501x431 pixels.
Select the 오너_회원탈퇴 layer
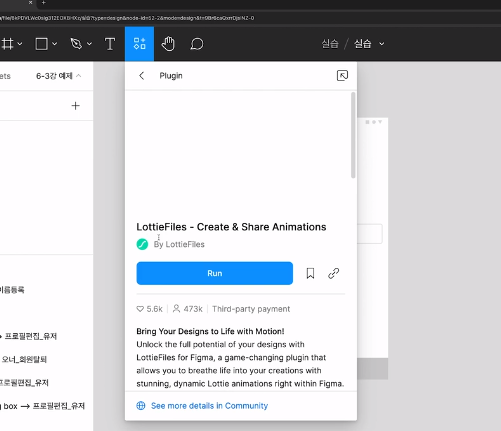pyautogui.click(x=24, y=359)
